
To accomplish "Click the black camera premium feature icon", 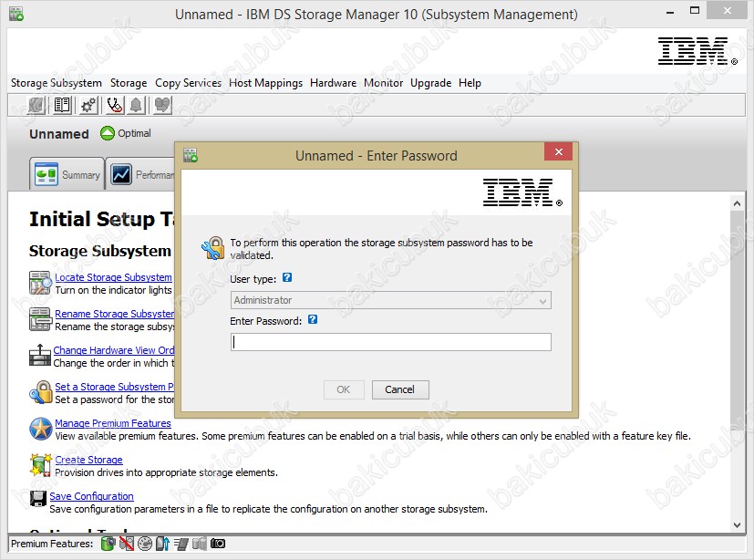I will [217, 544].
